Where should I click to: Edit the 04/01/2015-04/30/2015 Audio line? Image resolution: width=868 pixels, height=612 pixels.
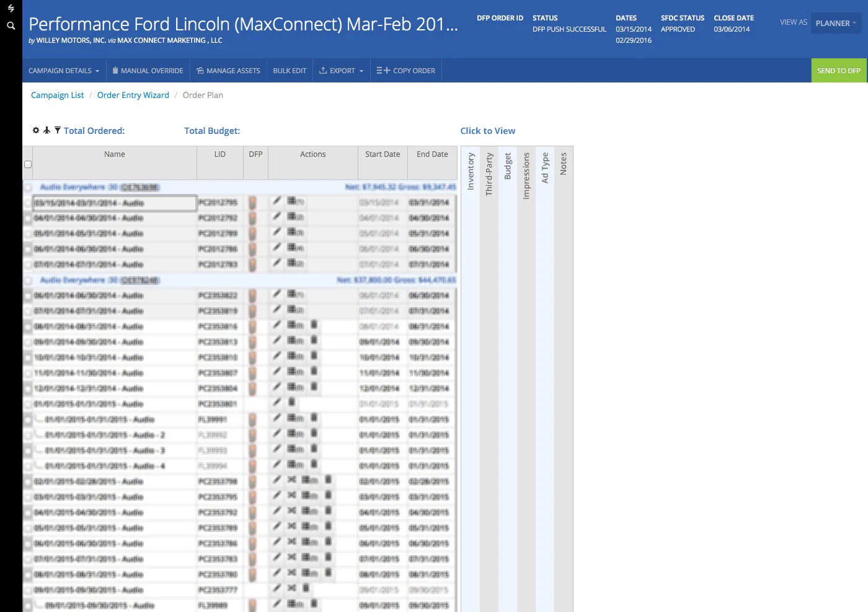[277, 510]
